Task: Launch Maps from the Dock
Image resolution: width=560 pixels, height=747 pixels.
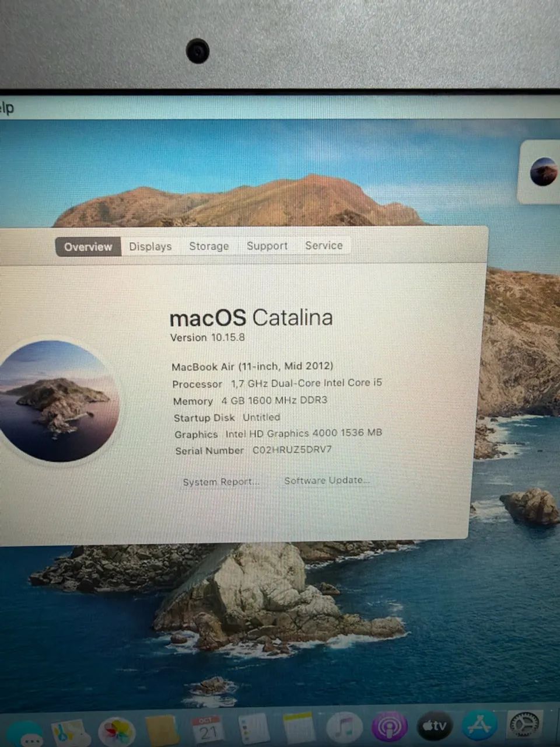Action: tap(70, 734)
